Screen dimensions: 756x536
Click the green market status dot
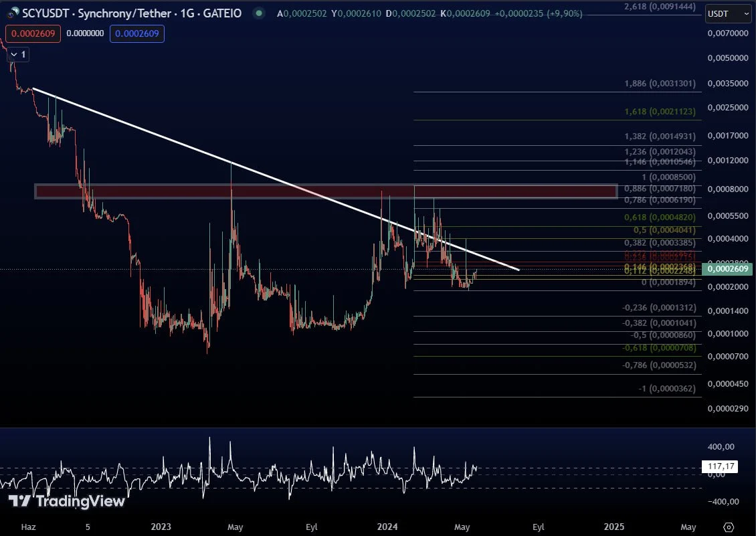click(x=260, y=13)
